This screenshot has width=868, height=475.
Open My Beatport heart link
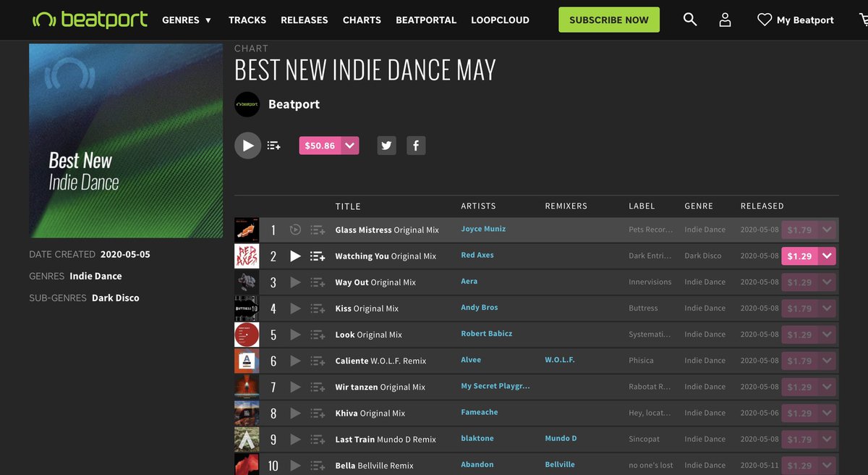796,20
